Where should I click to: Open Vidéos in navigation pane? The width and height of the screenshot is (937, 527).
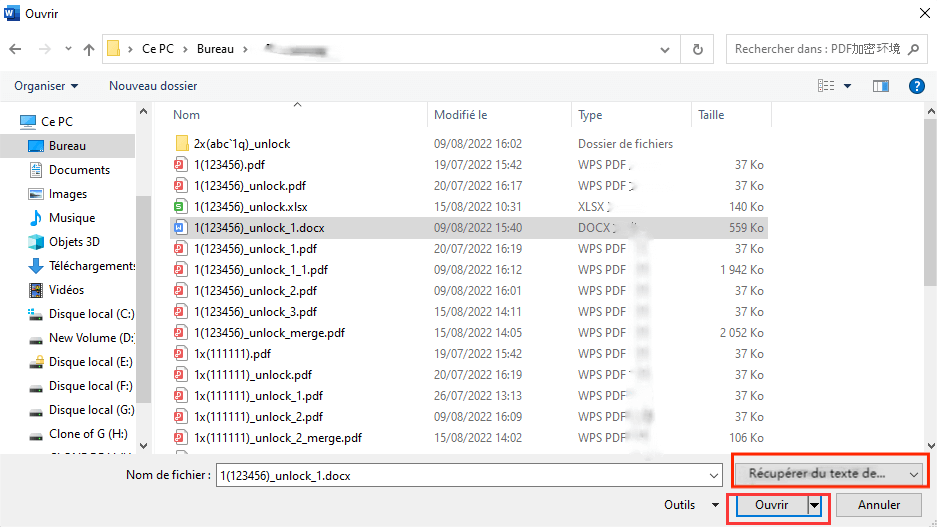coord(66,290)
